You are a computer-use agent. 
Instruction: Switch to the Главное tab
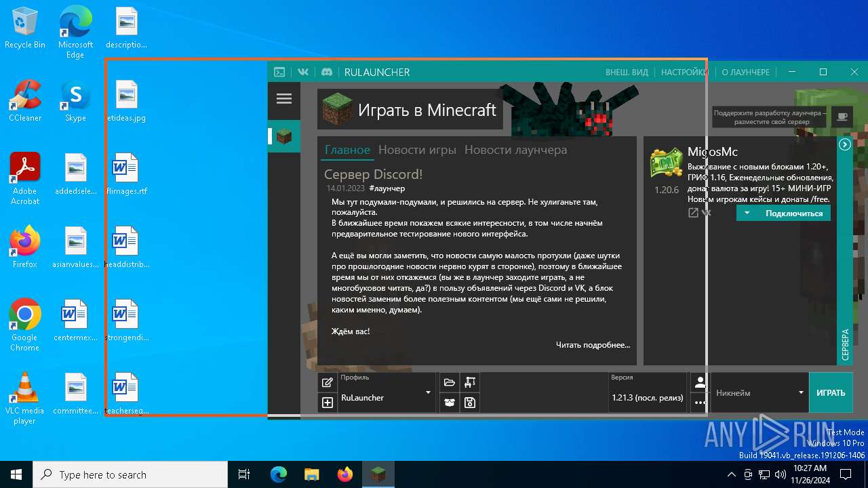347,150
